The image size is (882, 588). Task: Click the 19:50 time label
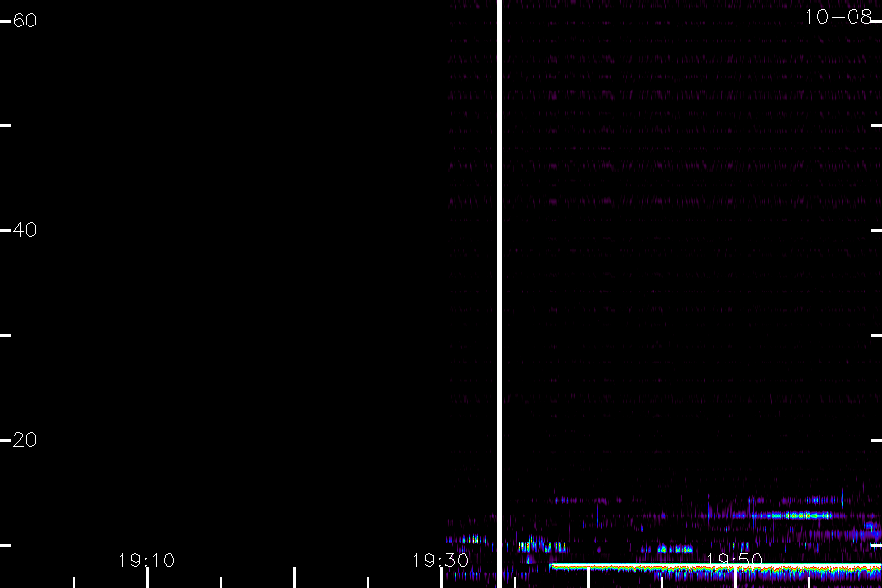click(x=735, y=559)
